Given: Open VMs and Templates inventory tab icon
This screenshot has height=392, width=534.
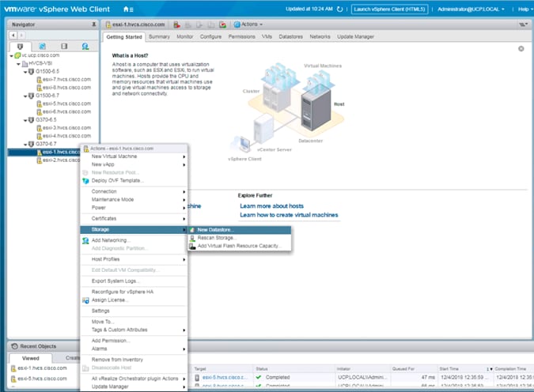Looking at the screenshot, I should (x=42, y=47).
